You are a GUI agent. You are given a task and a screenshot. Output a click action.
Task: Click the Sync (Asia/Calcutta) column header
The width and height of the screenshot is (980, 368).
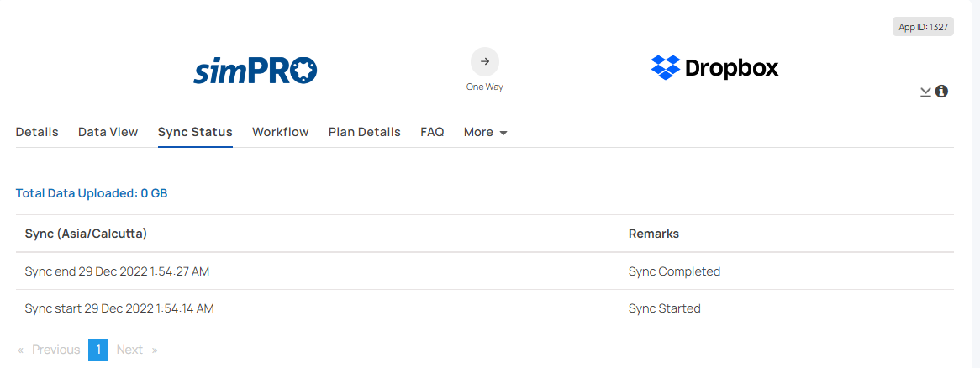(87, 234)
